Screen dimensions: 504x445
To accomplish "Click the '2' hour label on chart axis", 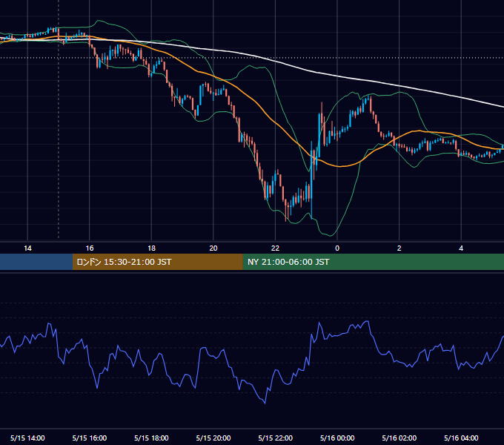I will click(x=399, y=248).
